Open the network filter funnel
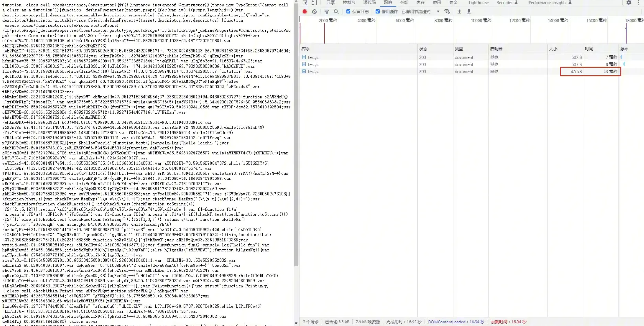 tap(327, 12)
